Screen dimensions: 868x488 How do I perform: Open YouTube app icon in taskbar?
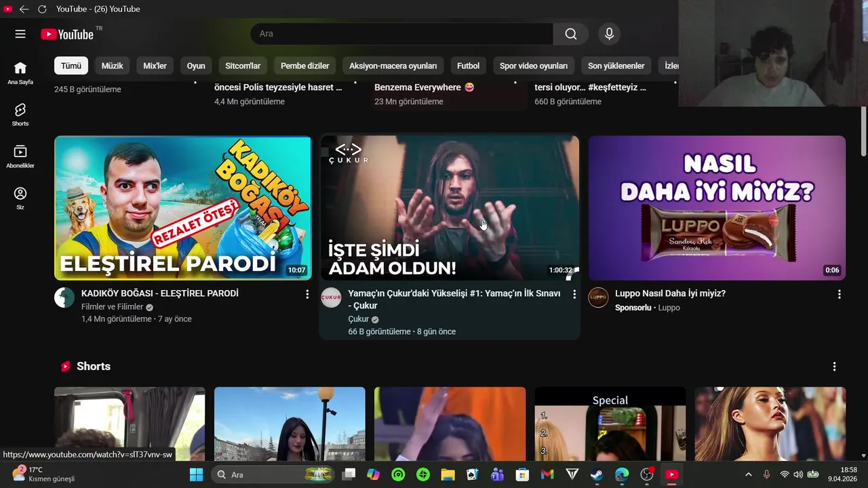click(x=671, y=474)
